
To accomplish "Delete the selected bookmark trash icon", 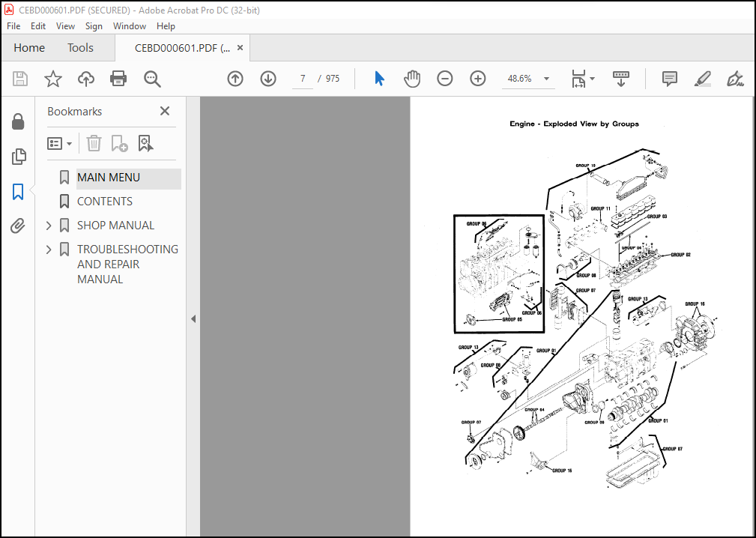I will tap(94, 143).
